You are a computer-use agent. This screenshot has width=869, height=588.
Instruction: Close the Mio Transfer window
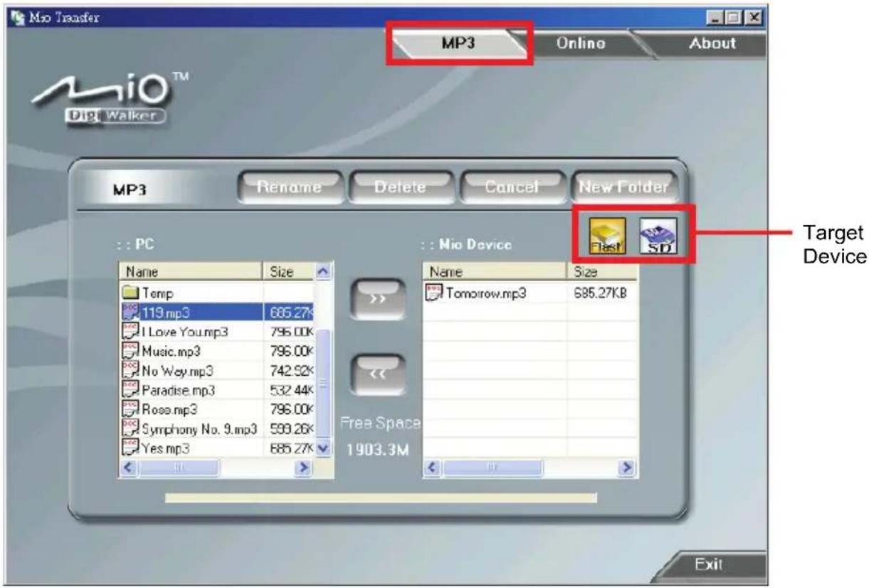(754, 17)
